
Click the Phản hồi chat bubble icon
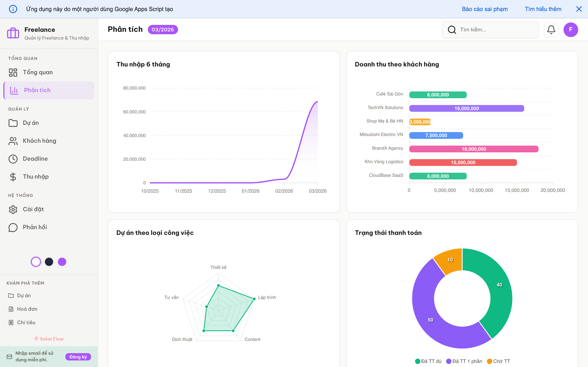coord(13,227)
